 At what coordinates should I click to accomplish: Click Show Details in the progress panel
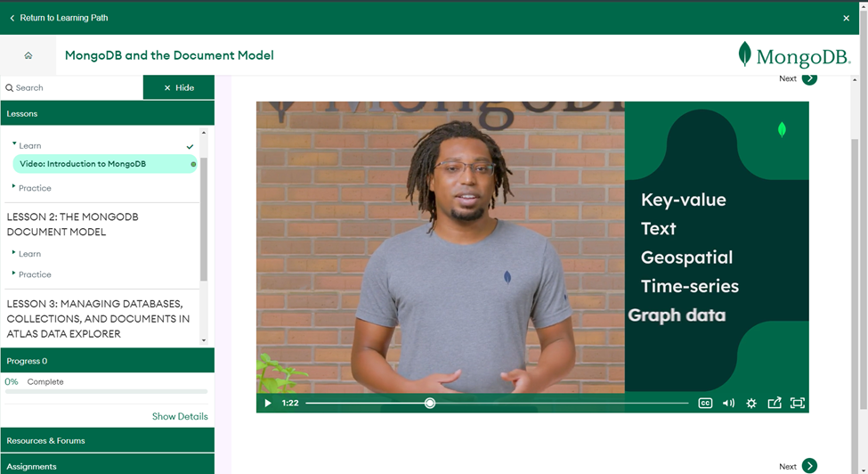pos(180,416)
